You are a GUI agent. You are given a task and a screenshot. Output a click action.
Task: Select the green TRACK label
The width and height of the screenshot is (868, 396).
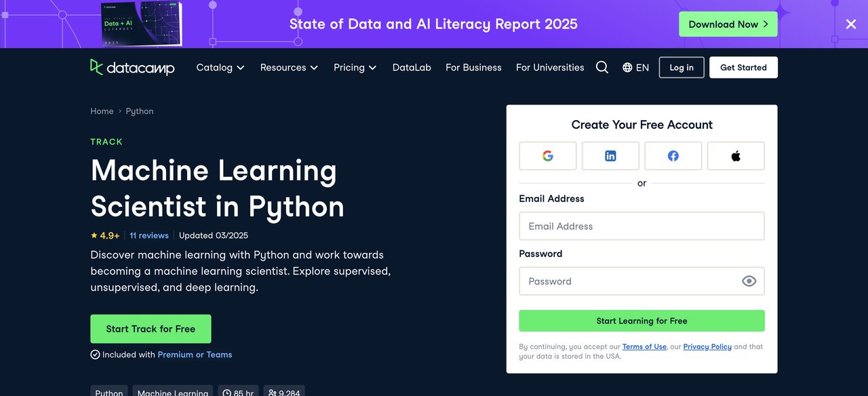click(x=106, y=142)
